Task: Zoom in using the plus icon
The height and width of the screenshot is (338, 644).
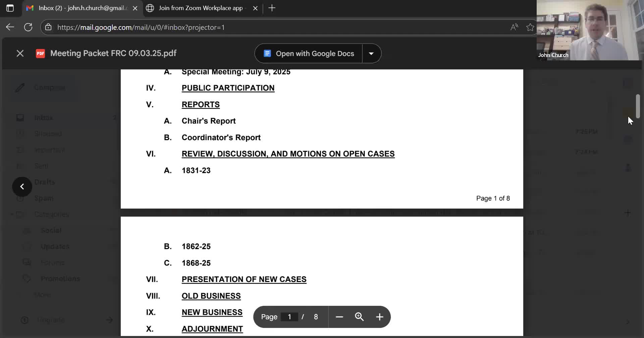Action: (x=379, y=317)
